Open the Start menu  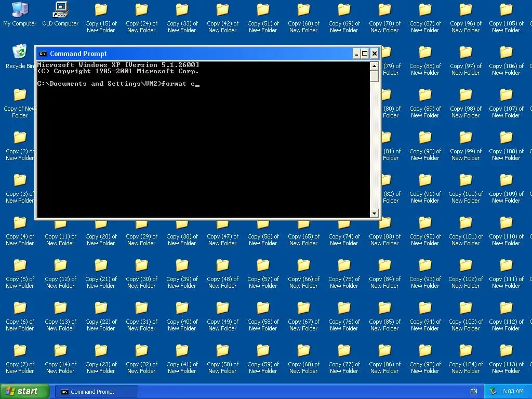tap(24, 392)
